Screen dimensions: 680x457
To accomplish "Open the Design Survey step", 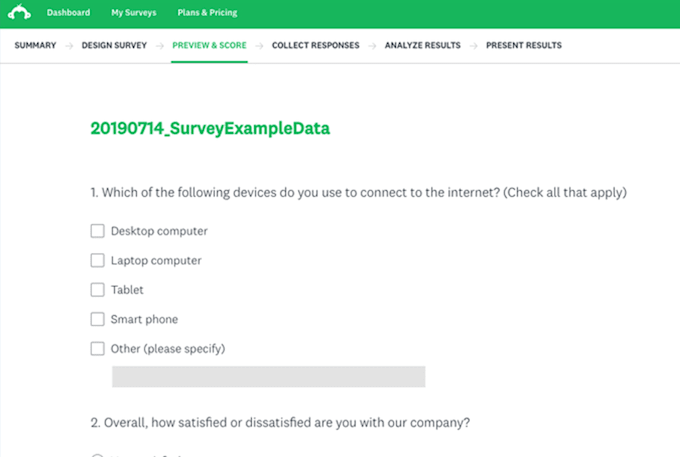I will pyautogui.click(x=116, y=45).
